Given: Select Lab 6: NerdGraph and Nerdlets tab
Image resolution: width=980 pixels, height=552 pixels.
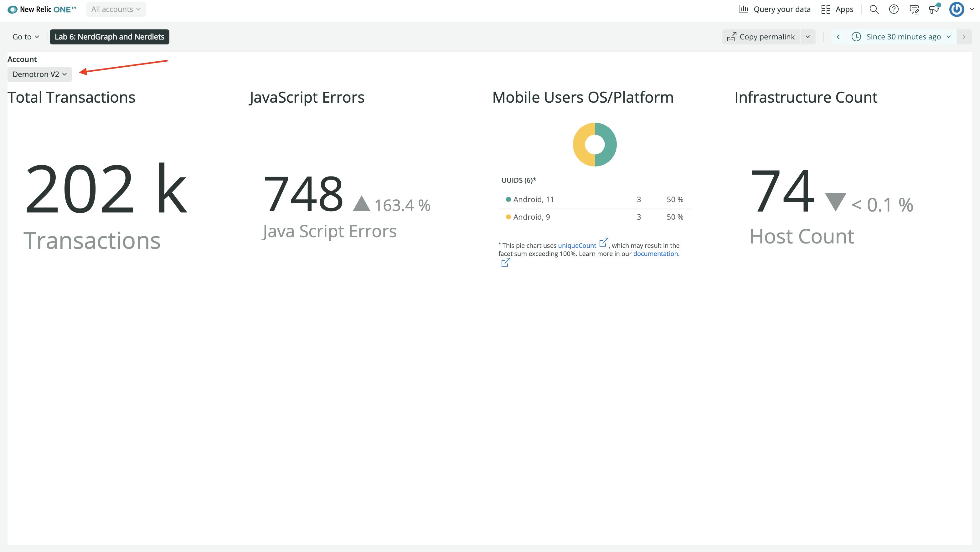Looking at the screenshot, I should [109, 37].
